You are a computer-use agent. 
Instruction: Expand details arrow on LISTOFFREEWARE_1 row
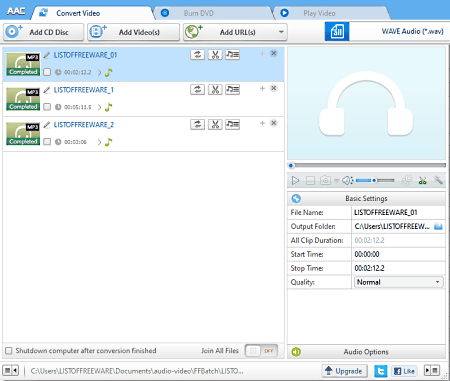tap(99, 107)
